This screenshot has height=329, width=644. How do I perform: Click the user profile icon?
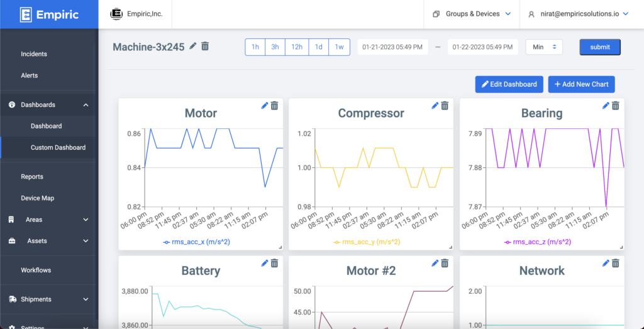(x=531, y=14)
